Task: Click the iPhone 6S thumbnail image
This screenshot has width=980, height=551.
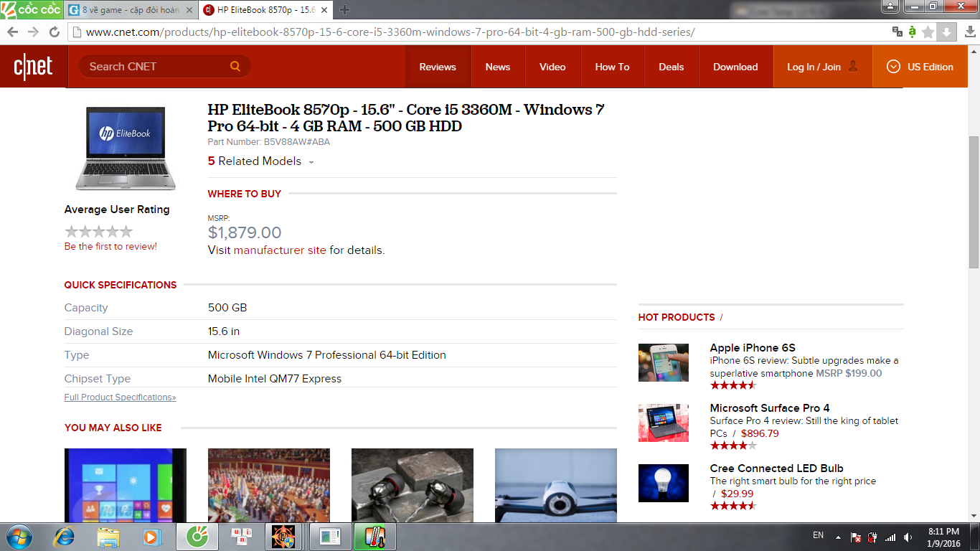Action: 664,362
